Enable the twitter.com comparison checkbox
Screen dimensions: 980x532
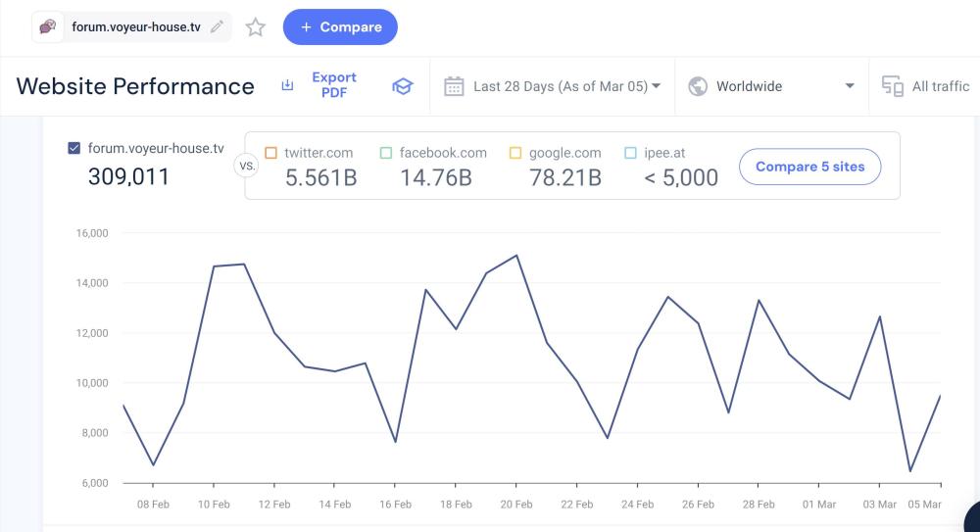click(270, 153)
